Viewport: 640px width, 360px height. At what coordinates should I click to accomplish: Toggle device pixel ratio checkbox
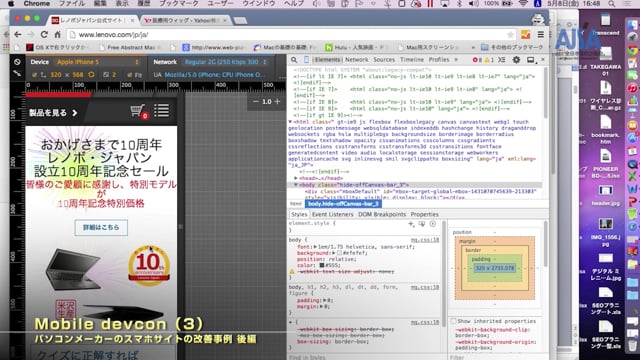(x=106, y=75)
